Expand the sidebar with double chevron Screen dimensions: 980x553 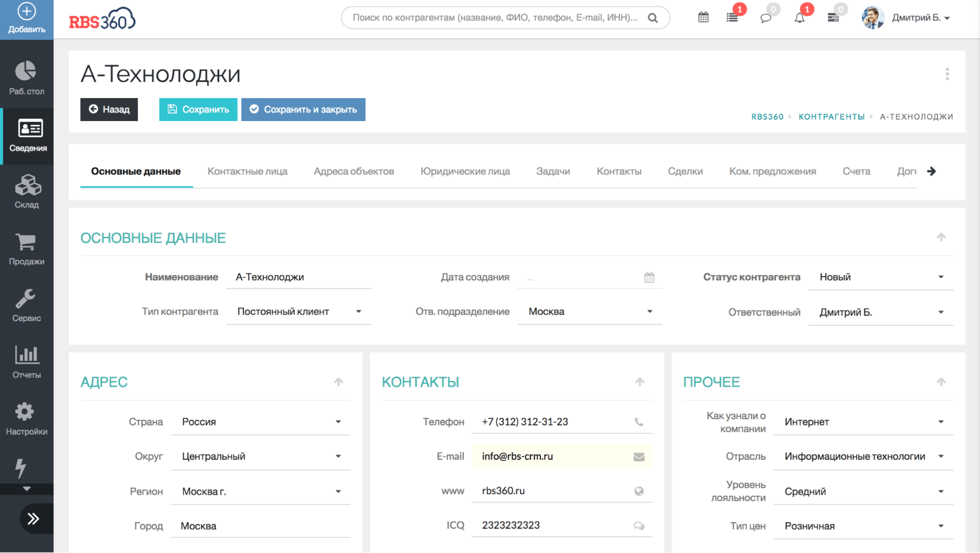pyautogui.click(x=33, y=519)
